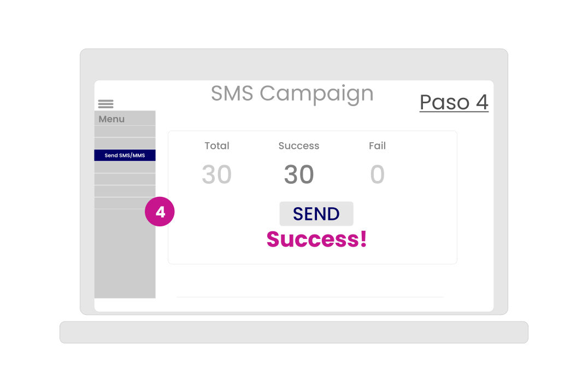Click the laptop base bar illustration
588x392 pixels.
pos(294,332)
